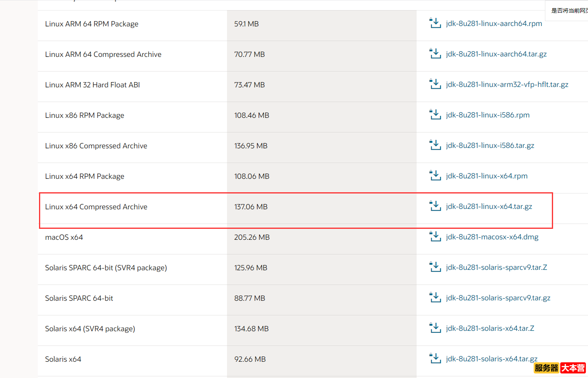Select 'Solaris SPARC 64-bit (SVR4 package)' text
Screen dimensions: 588x378
[x=106, y=268]
